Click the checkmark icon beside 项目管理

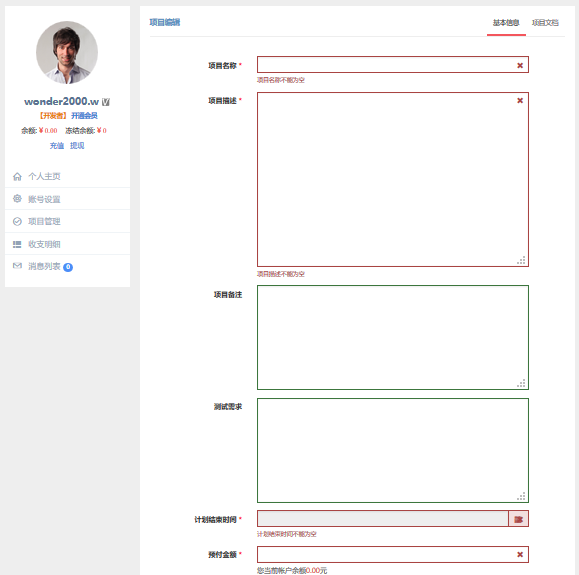point(17,221)
